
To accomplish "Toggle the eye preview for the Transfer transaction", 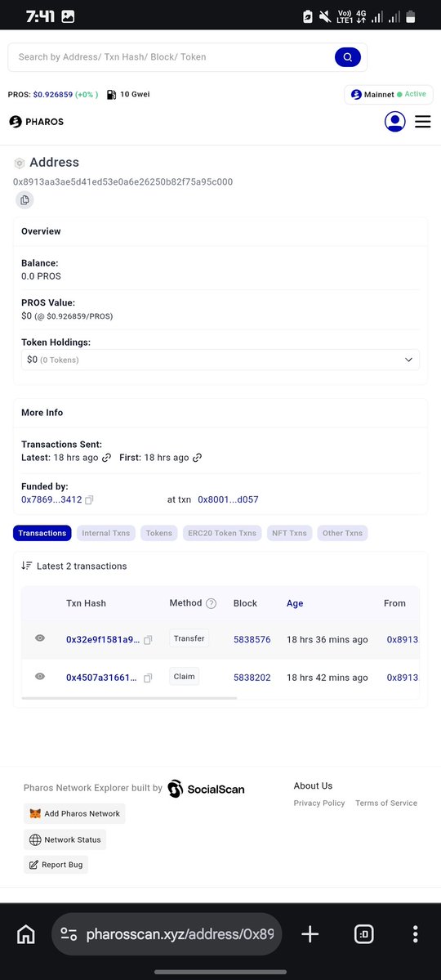I will 40,638.
